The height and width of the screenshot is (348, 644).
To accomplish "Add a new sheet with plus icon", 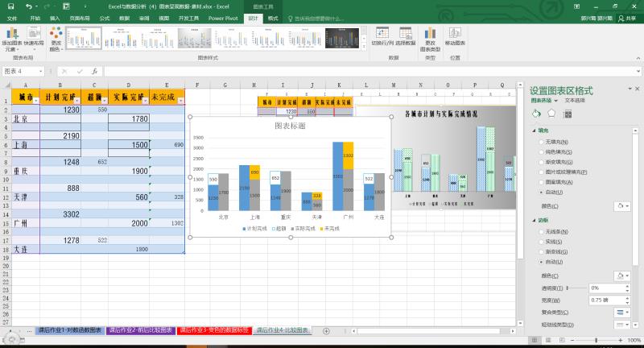I will click(326, 331).
